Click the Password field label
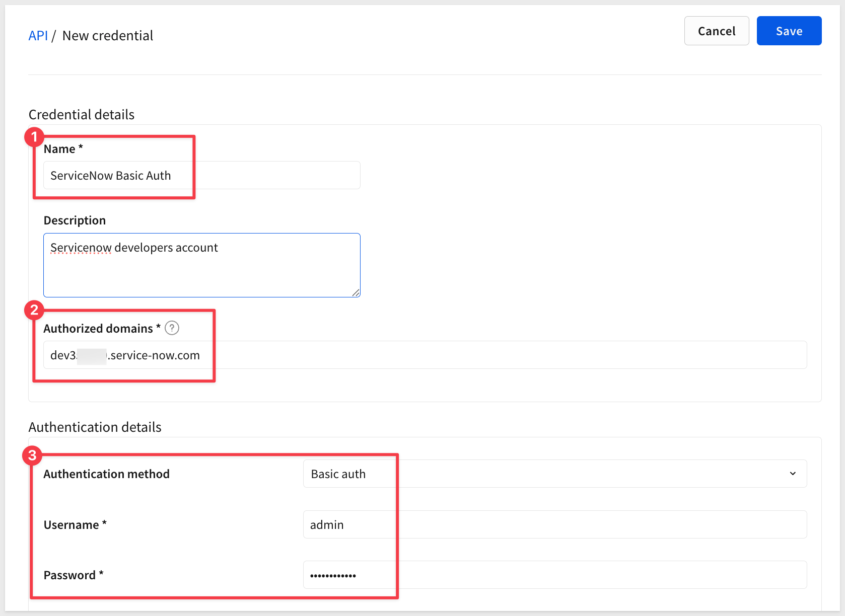The height and width of the screenshot is (616, 845). 70,575
